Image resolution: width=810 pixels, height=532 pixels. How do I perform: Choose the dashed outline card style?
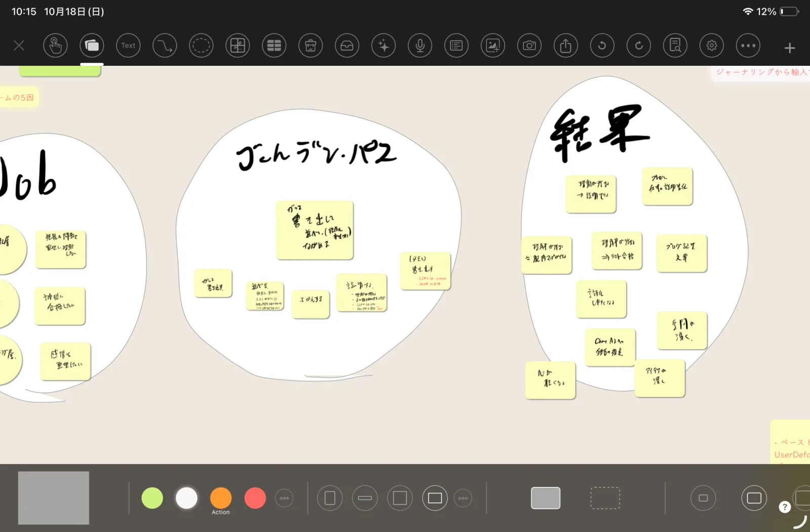click(605, 498)
